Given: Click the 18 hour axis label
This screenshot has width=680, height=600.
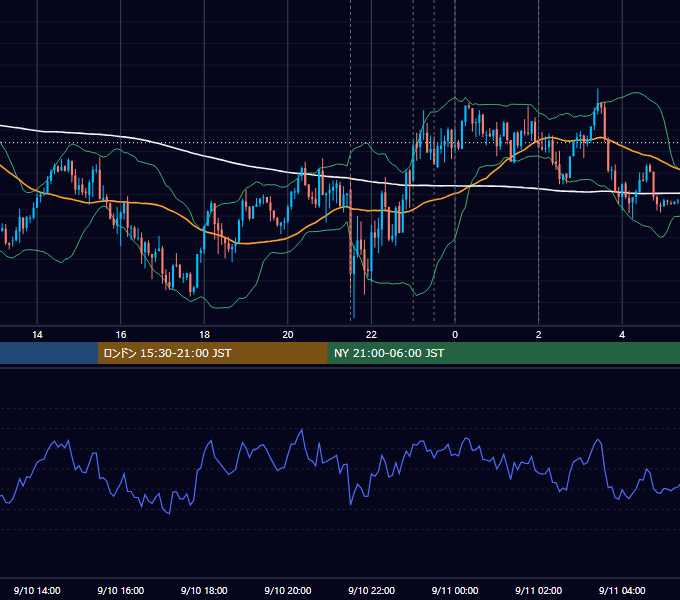Looking at the screenshot, I should pyautogui.click(x=204, y=335).
